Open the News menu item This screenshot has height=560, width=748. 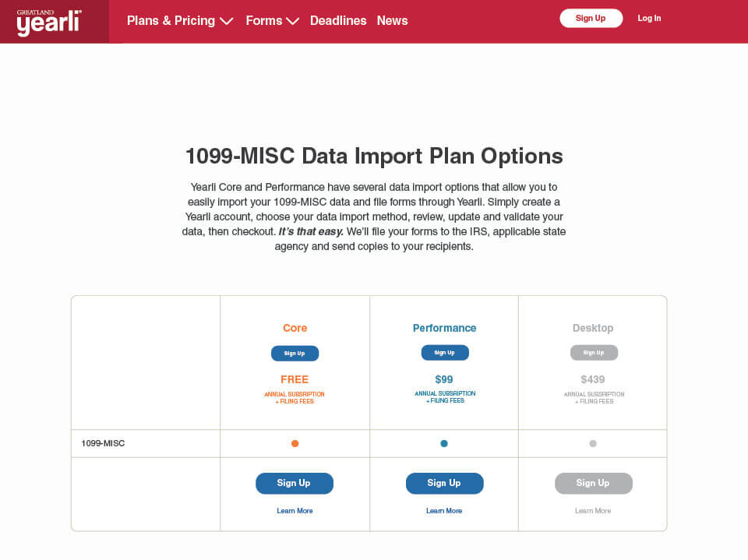tap(392, 21)
